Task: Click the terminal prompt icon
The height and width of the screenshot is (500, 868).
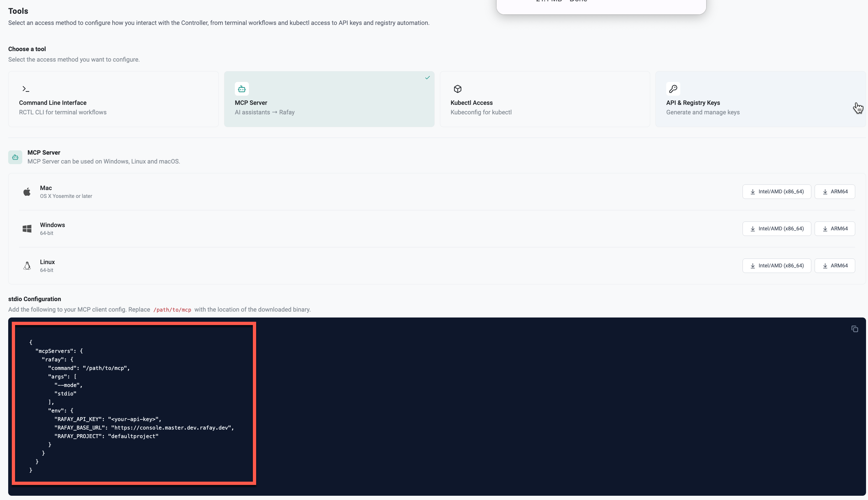Action: click(x=26, y=89)
